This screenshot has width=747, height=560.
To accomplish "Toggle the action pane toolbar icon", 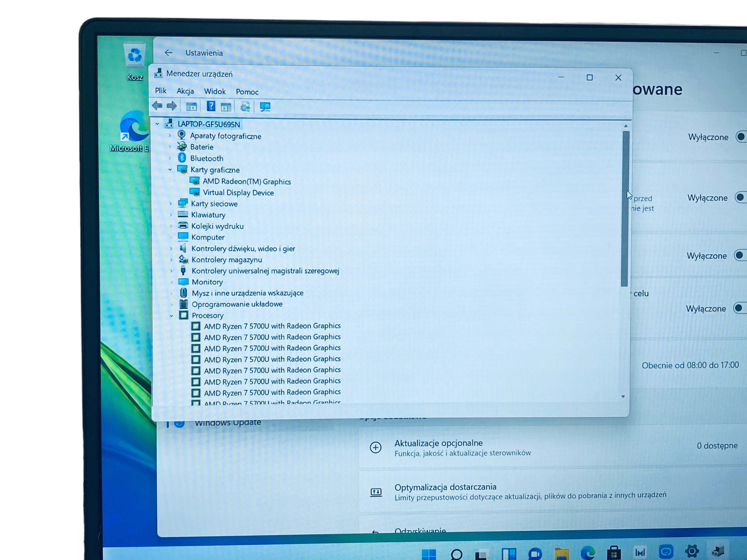I will coord(226,107).
